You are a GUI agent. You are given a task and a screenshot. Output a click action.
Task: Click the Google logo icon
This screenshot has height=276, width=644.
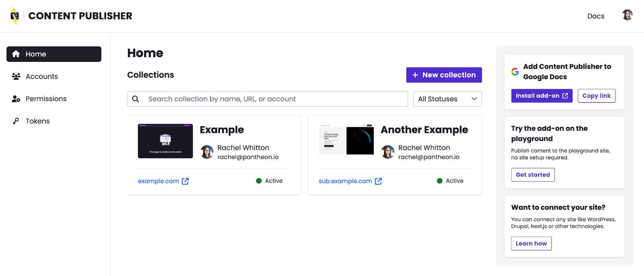pos(515,72)
